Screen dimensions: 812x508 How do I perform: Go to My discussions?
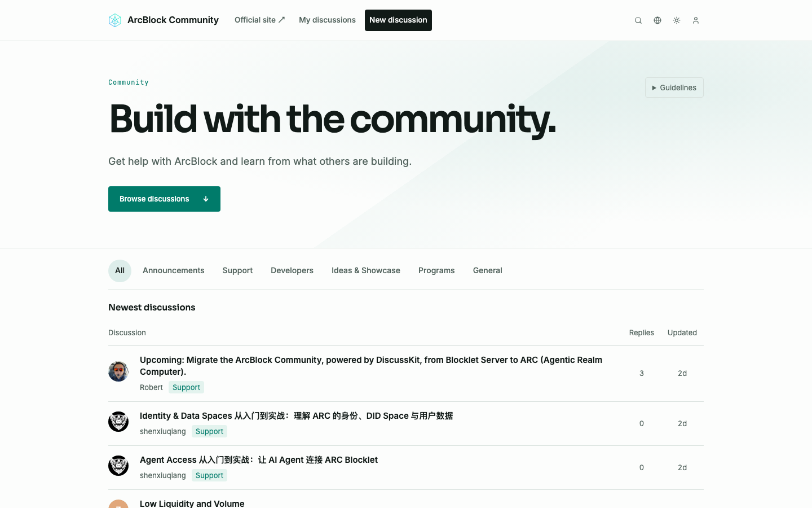pos(327,20)
